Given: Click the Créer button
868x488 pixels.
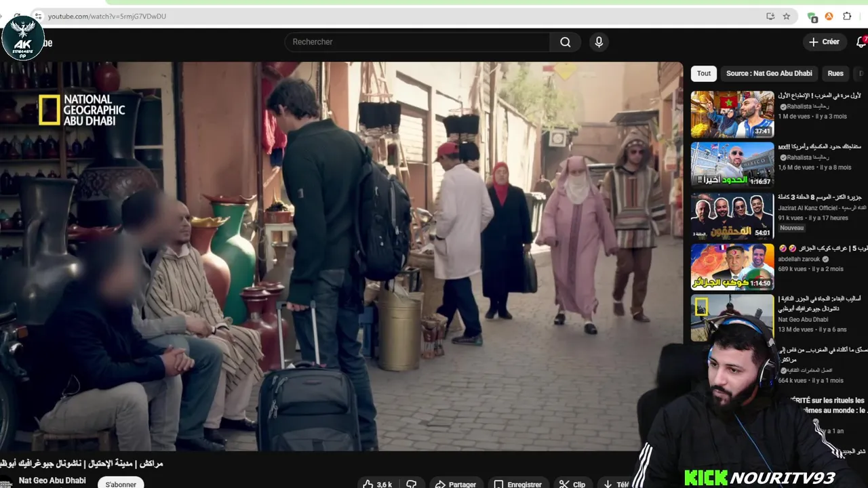Looking at the screenshot, I should pos(824,42).
